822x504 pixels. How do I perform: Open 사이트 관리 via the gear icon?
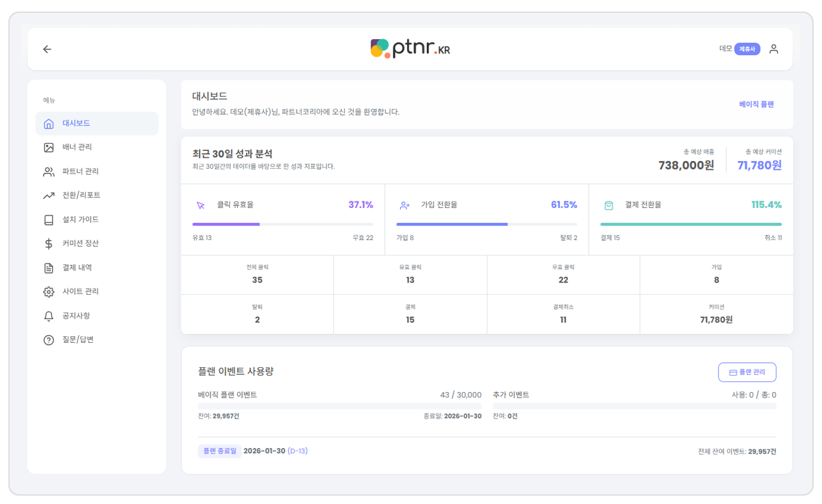49,291
